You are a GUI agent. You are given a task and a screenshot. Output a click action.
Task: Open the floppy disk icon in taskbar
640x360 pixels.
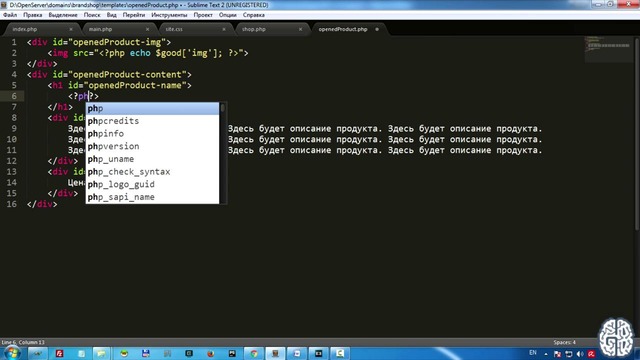click(145, 353)
